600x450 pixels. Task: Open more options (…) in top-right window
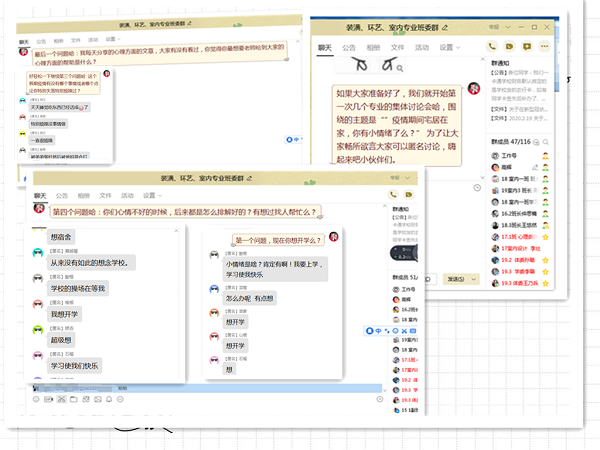tap(546, 47)
